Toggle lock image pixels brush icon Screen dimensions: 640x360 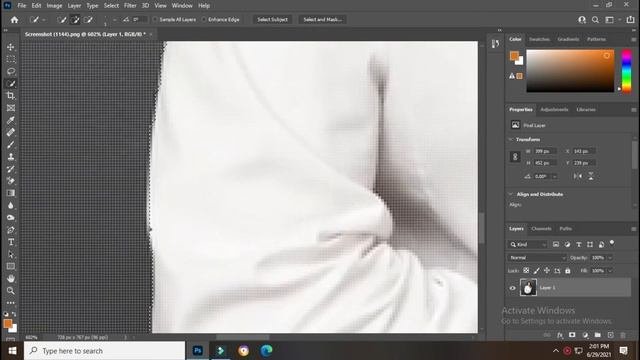click(x=536, y=271)
